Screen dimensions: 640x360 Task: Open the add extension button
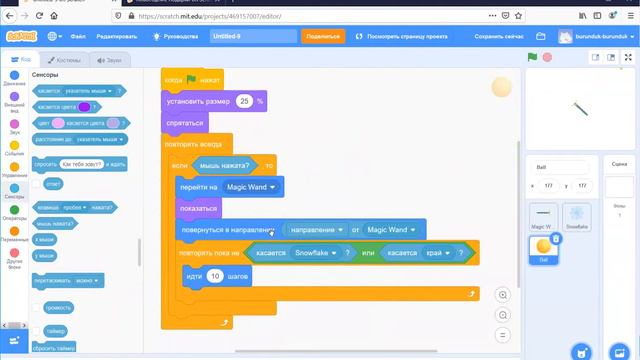click(x=14, y=341)
